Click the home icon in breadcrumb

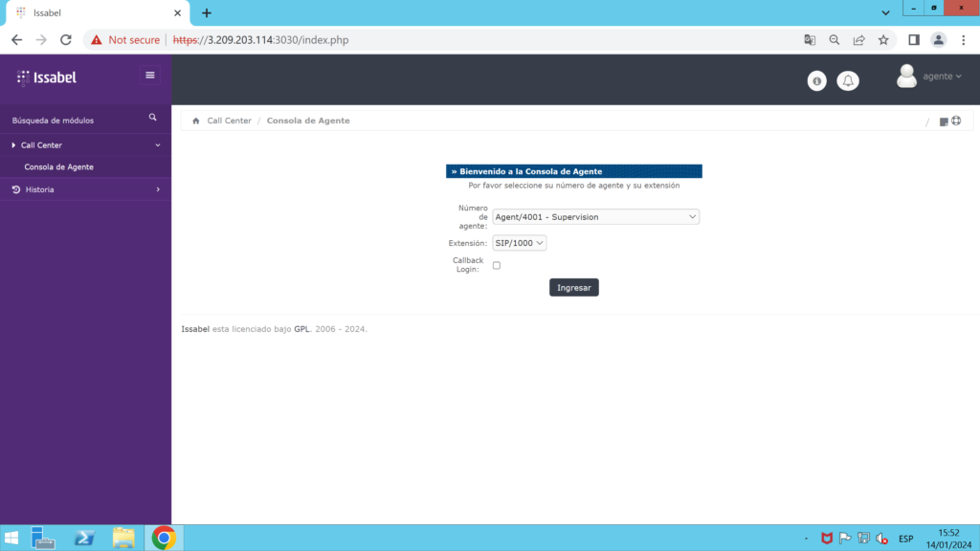coord(196,121)
